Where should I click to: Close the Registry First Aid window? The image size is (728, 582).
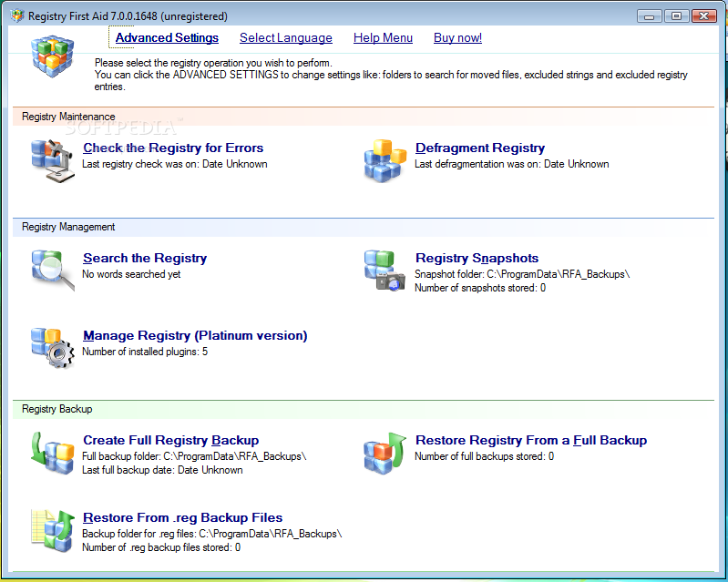[704, 16]
